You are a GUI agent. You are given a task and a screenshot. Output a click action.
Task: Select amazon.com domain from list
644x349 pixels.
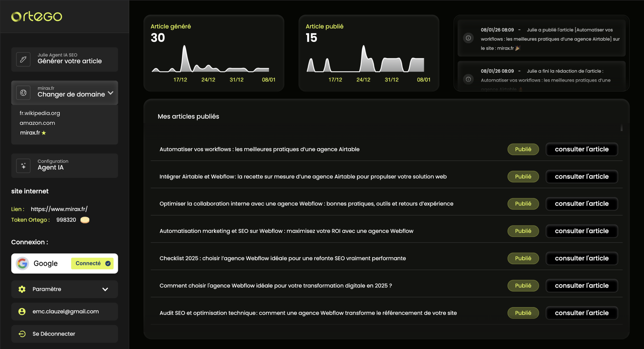tap(37, 123)
